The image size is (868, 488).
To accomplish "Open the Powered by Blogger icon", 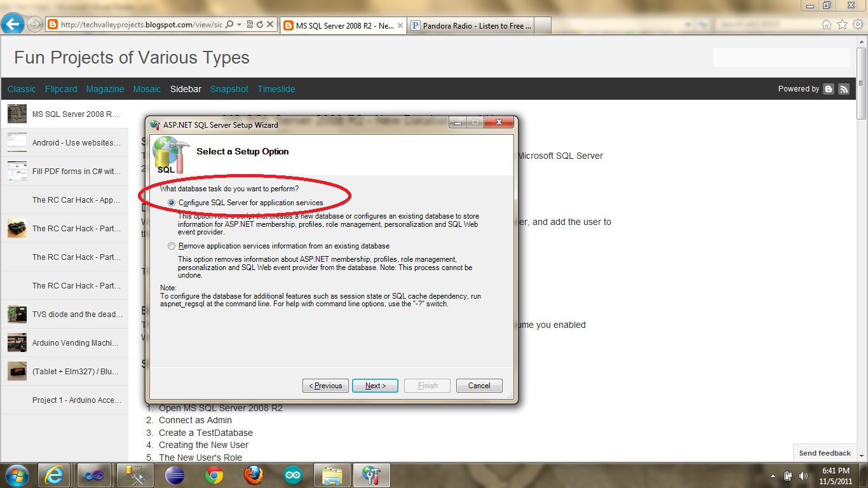I will point(828,89).
